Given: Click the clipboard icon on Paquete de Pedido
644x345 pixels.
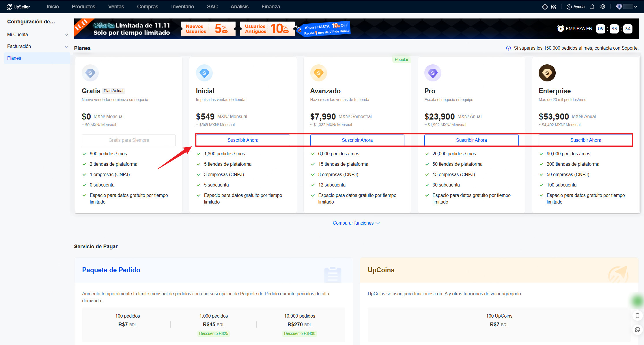Looking at the screenshot, I should 333,275.
